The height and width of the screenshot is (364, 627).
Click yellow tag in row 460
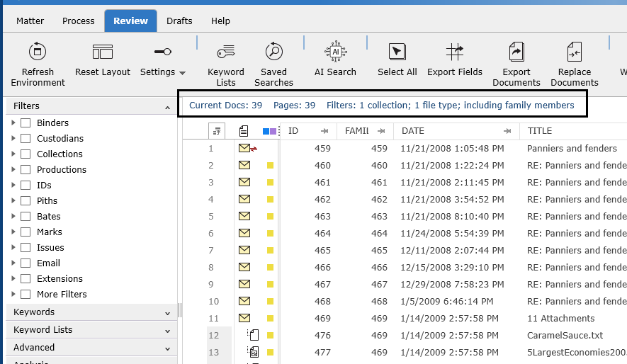tap(271, 165)
